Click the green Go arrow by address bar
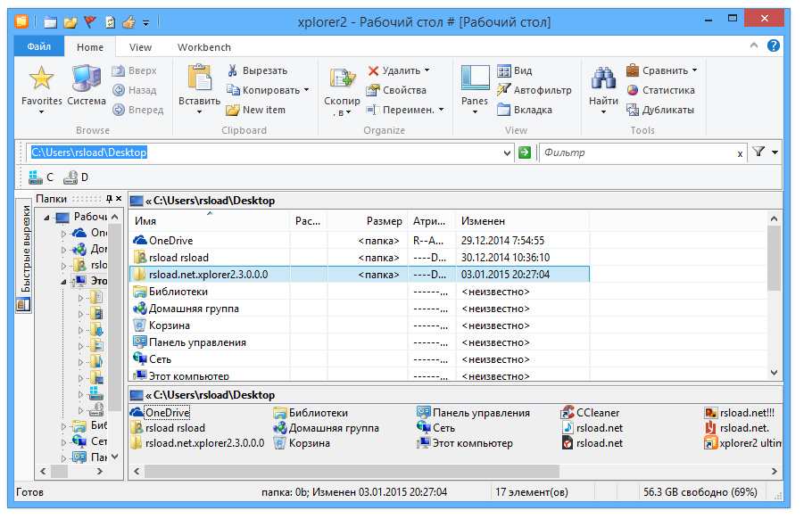This screenshot has height=519, width=812. click(x=525, y=152)
